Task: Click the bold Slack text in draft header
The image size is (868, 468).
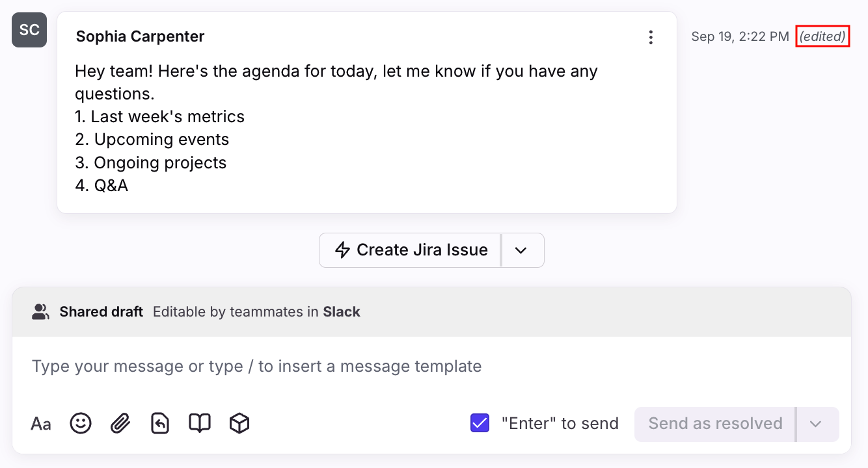Action: tap(342, 312)
